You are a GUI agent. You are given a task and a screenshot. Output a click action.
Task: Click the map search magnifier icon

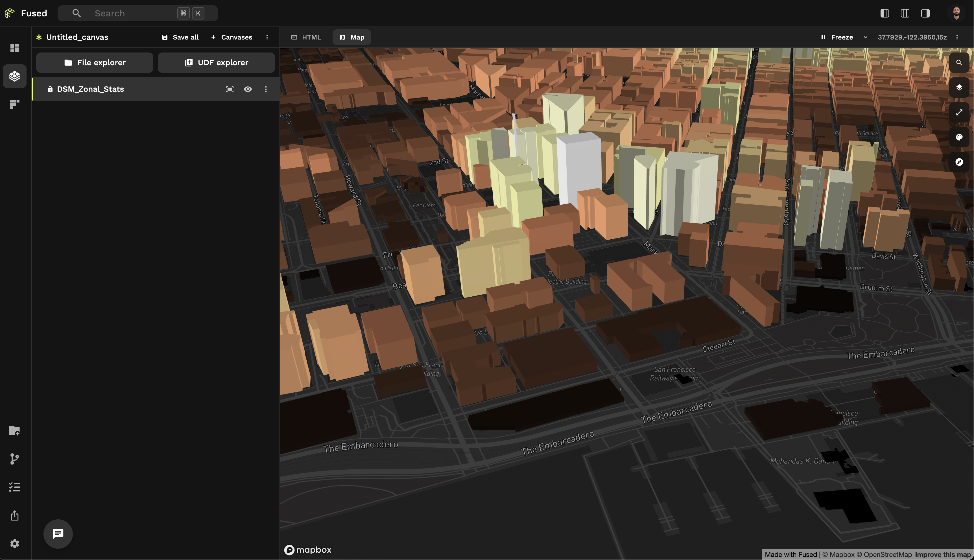[958, 63]
